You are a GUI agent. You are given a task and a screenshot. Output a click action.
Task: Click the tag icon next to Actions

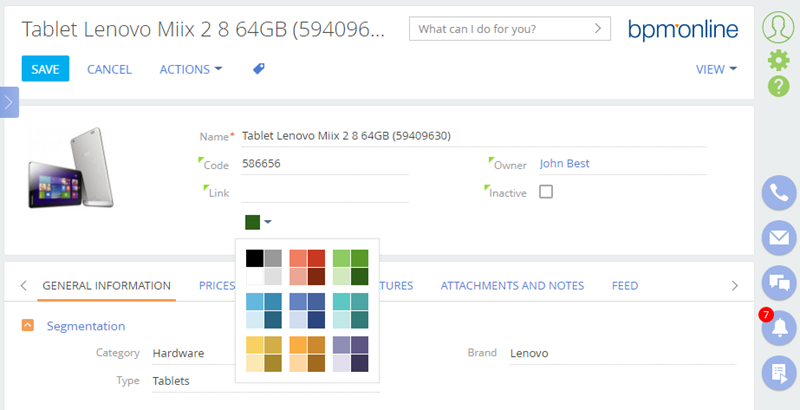258,69
